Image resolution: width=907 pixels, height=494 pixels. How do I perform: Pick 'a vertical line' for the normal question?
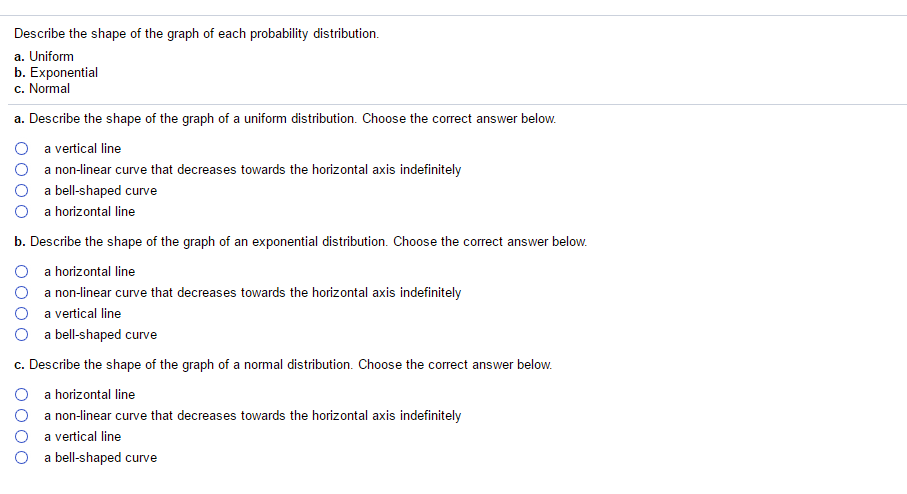(x=21, y=437)
